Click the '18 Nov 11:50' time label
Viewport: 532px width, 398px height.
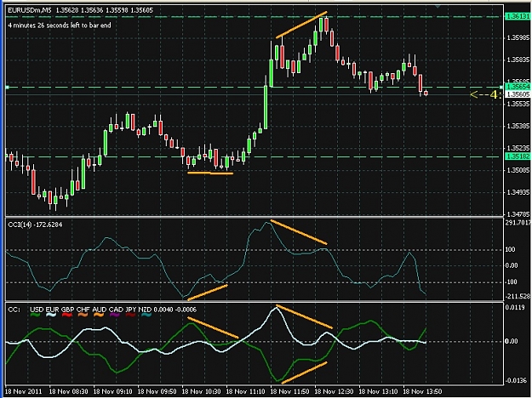pyautogui.click(x=289, y=391)
